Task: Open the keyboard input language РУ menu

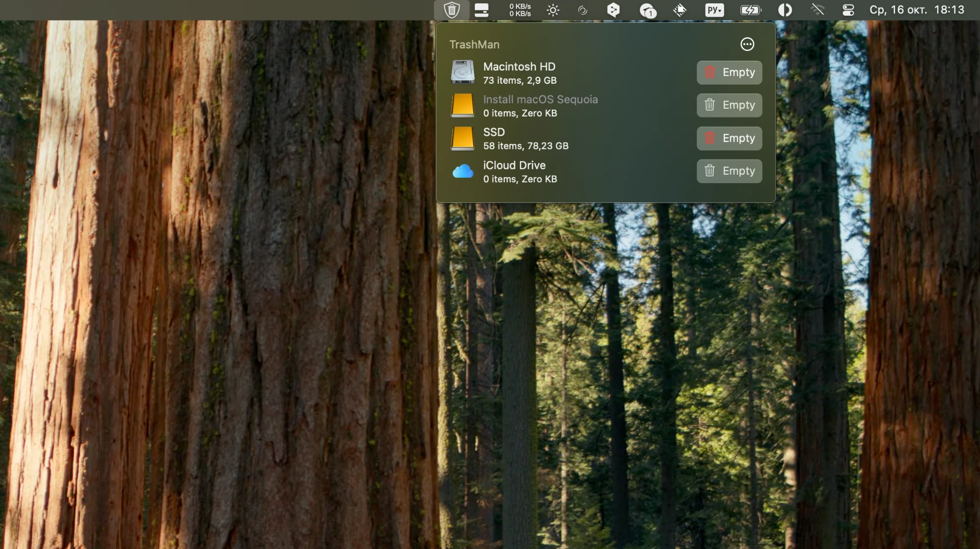Action: tap(714, 10)
